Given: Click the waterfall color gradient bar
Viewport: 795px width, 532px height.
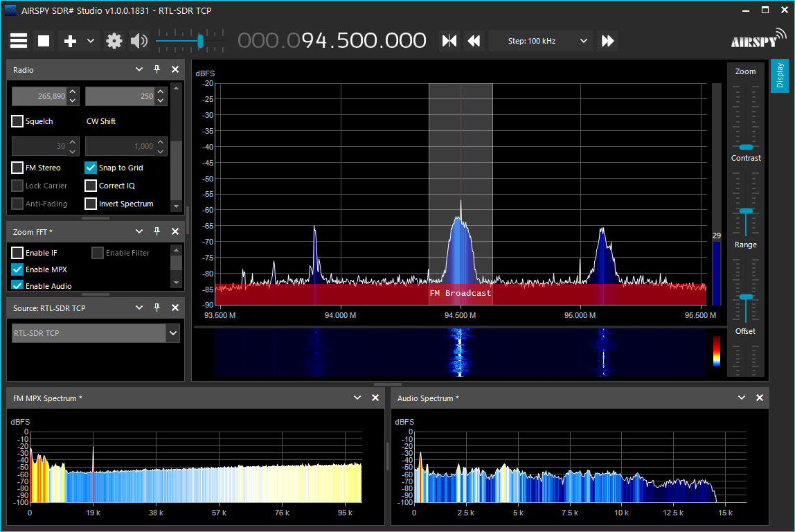Looking at the screenshot, I should (717, 351).
